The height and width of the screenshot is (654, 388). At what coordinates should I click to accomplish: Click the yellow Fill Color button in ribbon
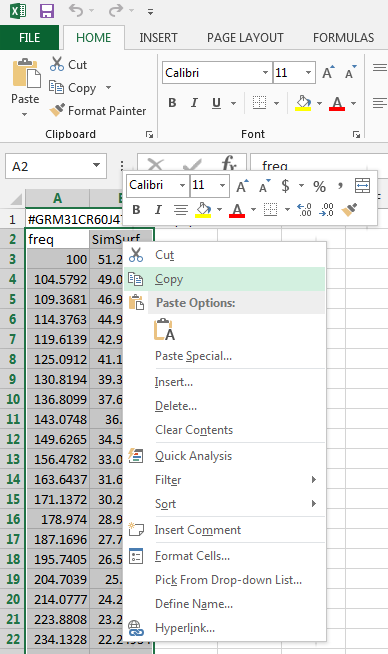tap(303, 103)
